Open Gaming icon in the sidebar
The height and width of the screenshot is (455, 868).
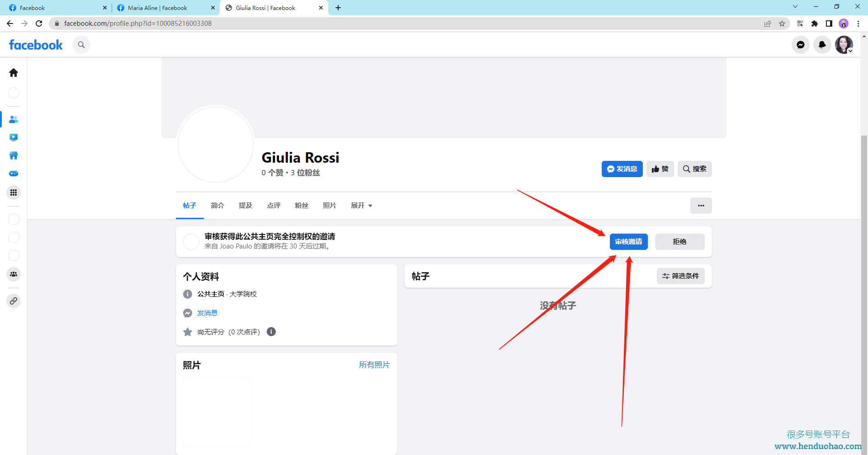coord(14,174)
